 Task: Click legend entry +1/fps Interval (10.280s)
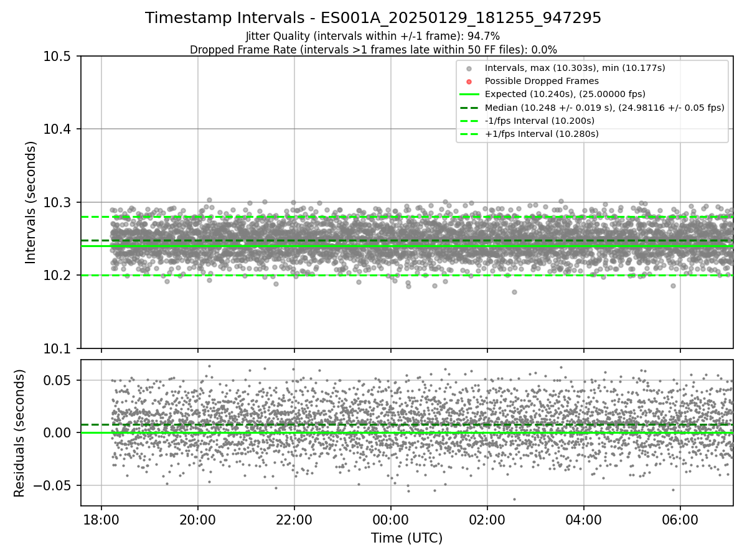coord(540,134)
